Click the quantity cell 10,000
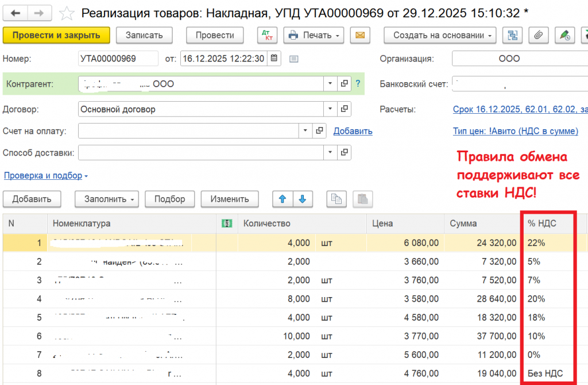Image resolution: width=588 pixels, height=385 pixels. (x=277, y=336)
